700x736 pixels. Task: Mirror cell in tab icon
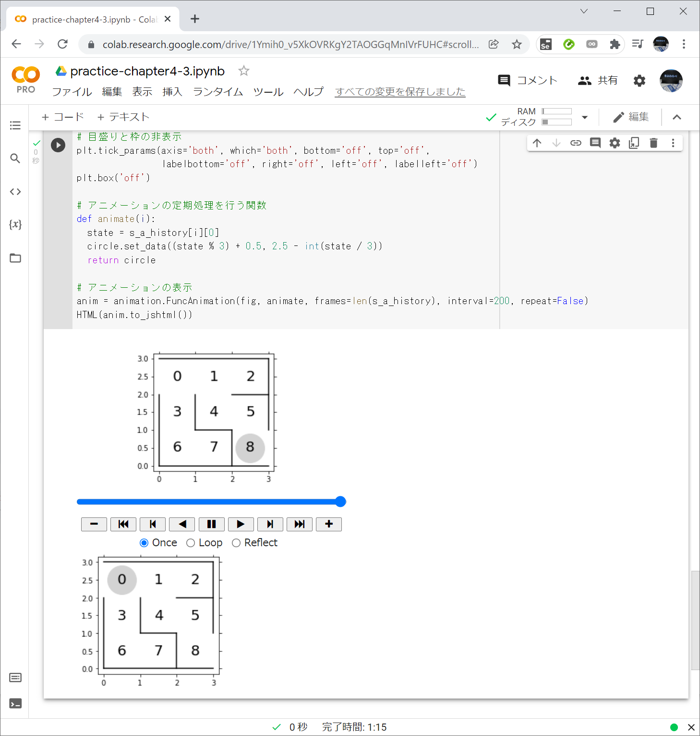[x=634, y=143]
